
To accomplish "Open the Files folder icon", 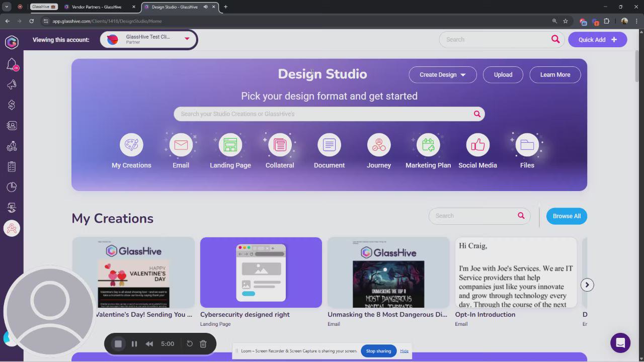I will click(x=527, y=145).
